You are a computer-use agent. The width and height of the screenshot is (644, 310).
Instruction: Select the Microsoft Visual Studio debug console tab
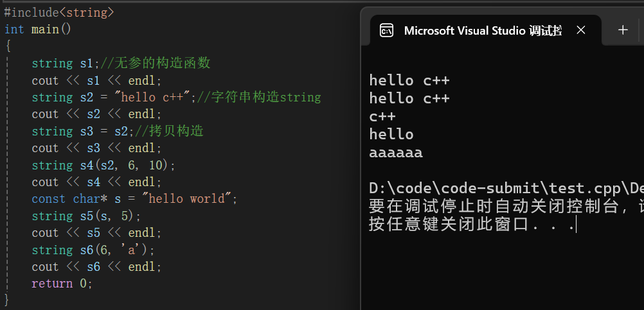(x=482, y=30)
